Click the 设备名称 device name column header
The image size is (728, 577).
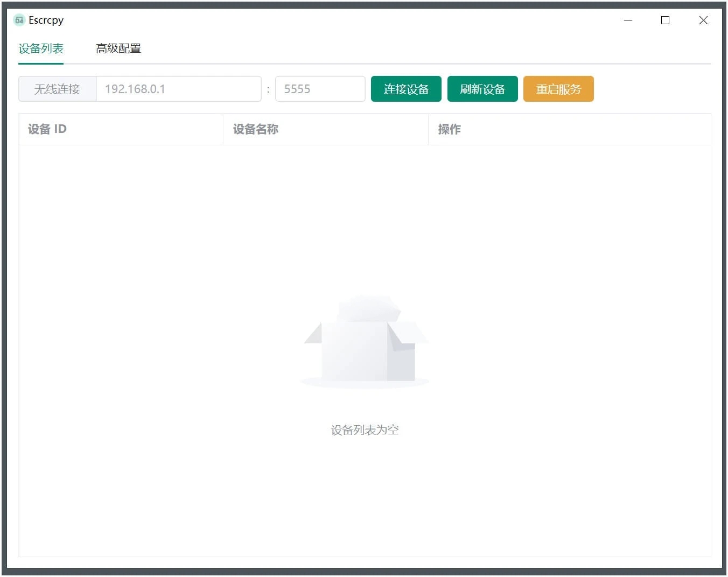click(x=255, y=129)
